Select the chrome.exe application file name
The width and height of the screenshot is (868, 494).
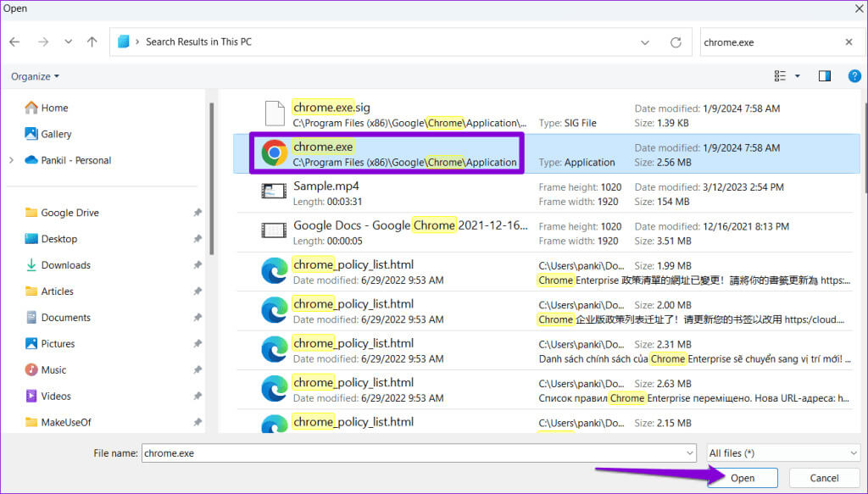click(x=323, y=147)
